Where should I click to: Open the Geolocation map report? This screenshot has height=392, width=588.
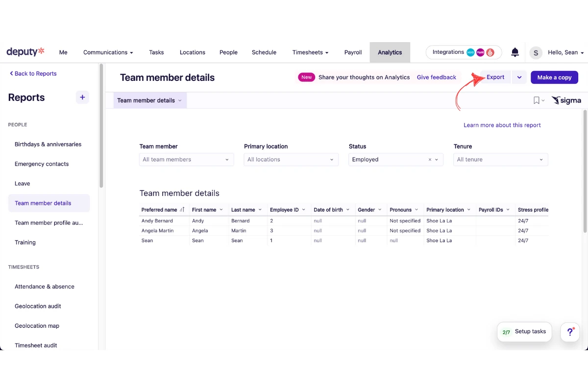[x=37, y=326]
